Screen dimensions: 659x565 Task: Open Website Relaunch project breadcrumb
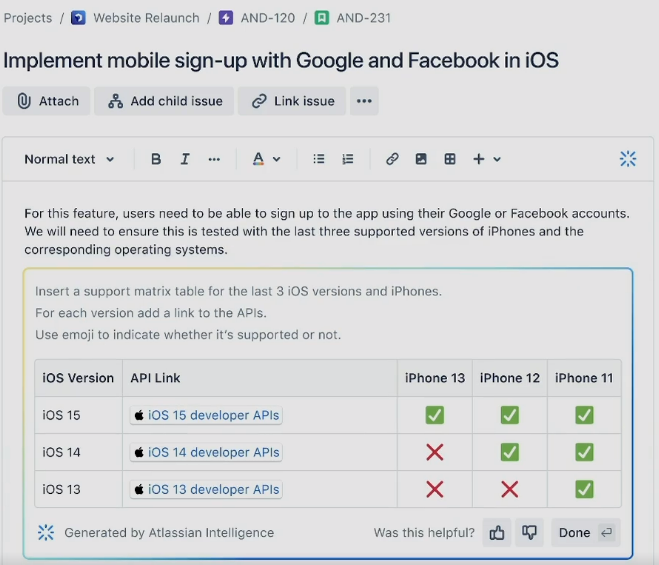pos(146,18)
